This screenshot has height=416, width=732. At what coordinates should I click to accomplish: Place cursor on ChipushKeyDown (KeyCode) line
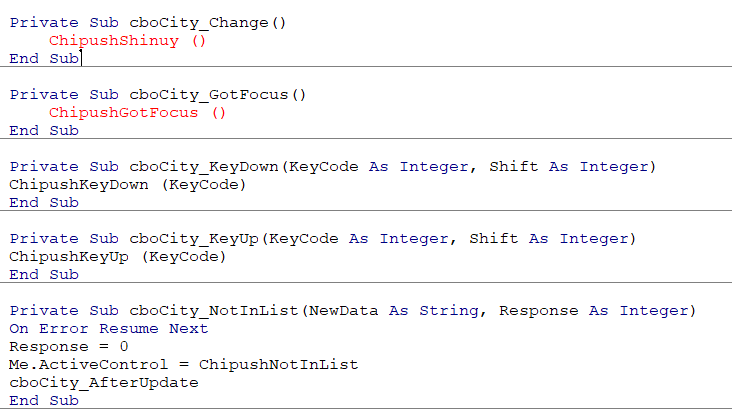click(x=127, y=185)
